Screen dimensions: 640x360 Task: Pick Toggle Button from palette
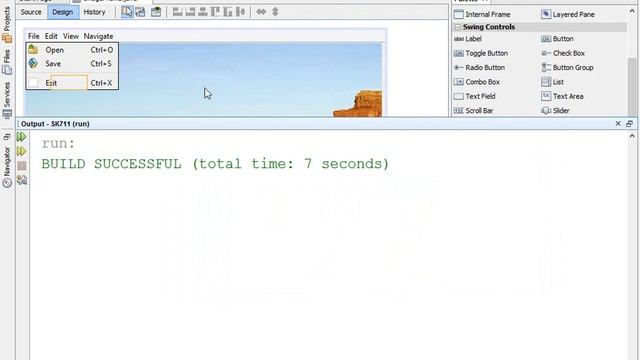coord(481,53)
